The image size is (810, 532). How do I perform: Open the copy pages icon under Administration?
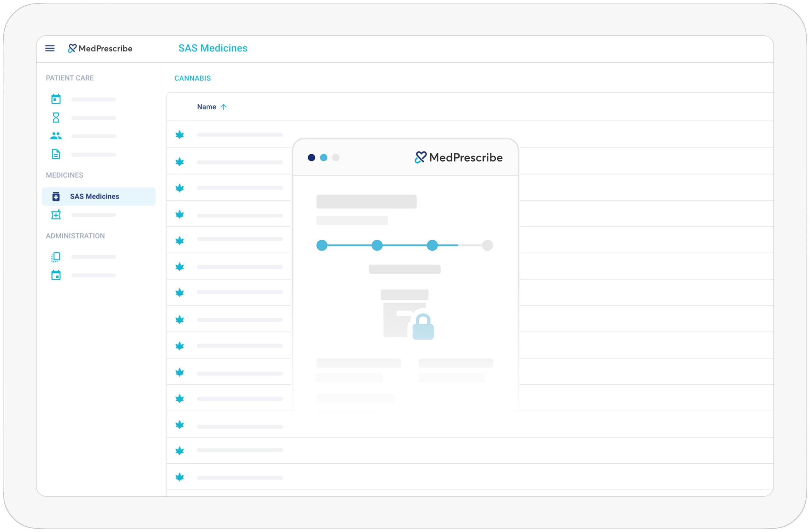[56, 257]
